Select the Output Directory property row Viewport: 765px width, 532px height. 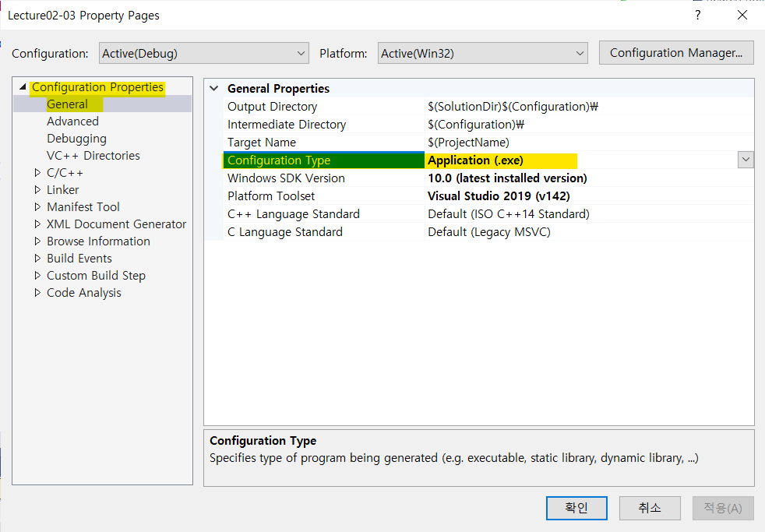pos(488,106)
